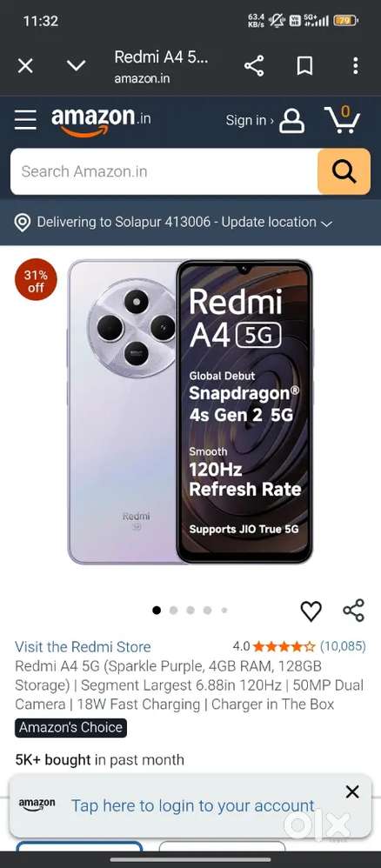Focus the Search Amazon.in field
The image size is (381, 868).
point(164,171)
